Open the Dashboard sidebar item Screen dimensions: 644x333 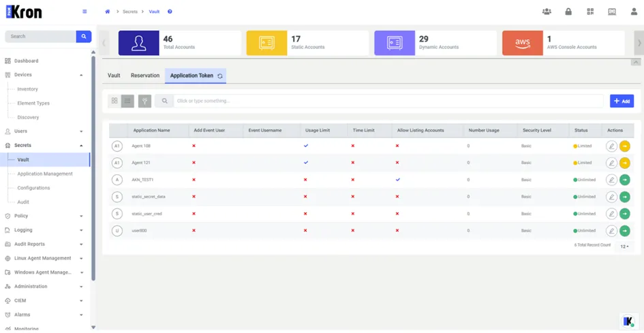coord(27,61)
